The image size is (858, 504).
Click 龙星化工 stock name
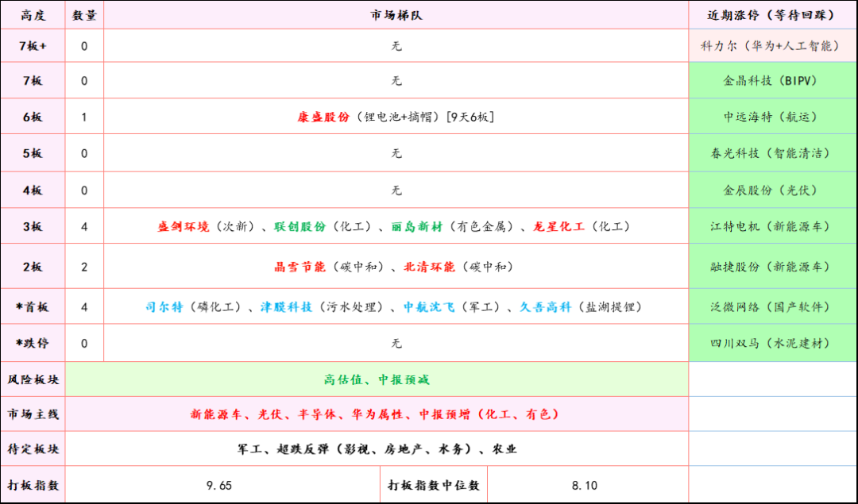tap(559, 227)
